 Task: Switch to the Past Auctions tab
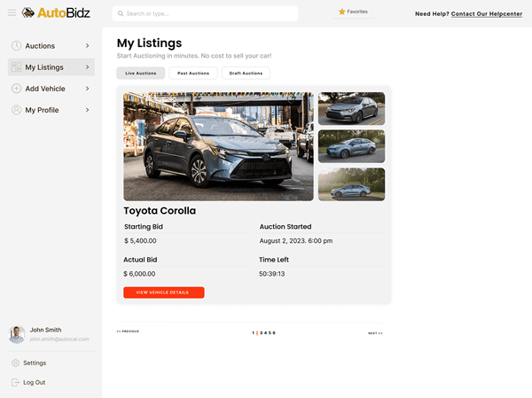coord(193,74)
